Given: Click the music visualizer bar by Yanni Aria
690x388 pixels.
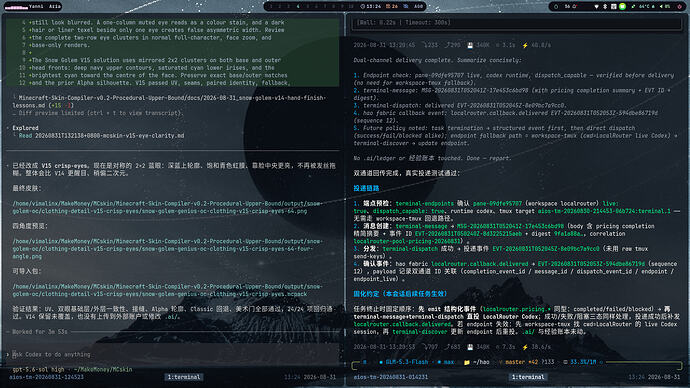Looking at the screenshot, I should point(16,7).
